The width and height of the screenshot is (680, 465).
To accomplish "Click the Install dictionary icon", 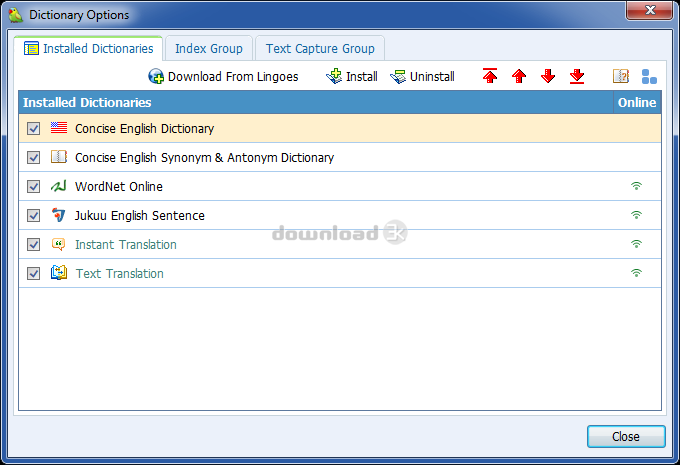I will point(334,76).
